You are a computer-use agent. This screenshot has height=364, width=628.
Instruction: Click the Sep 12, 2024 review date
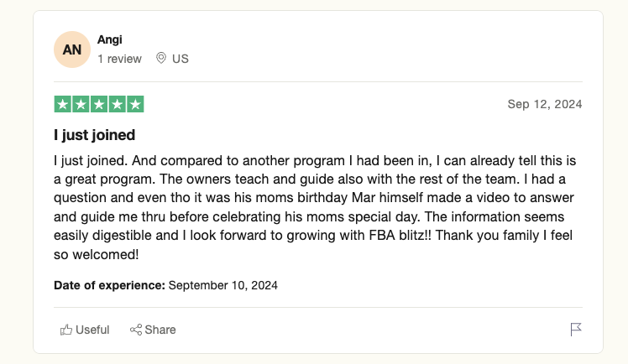tap(544, 105)
